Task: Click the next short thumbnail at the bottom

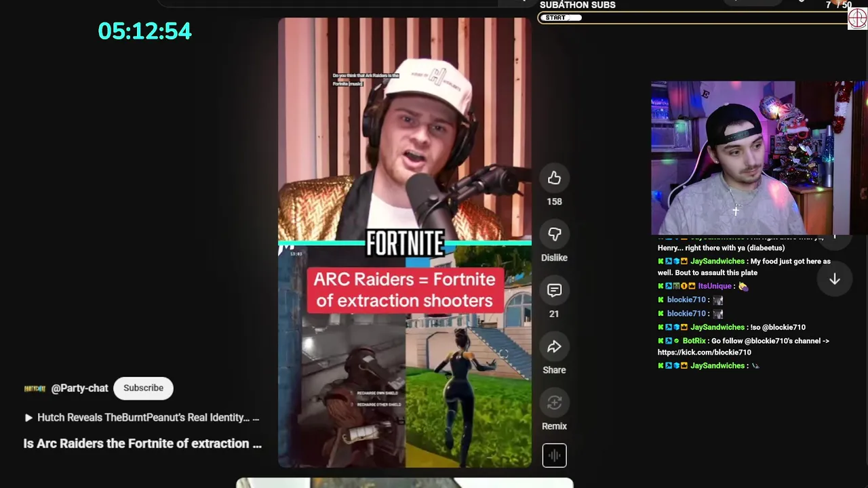Action: coord(405,483)
